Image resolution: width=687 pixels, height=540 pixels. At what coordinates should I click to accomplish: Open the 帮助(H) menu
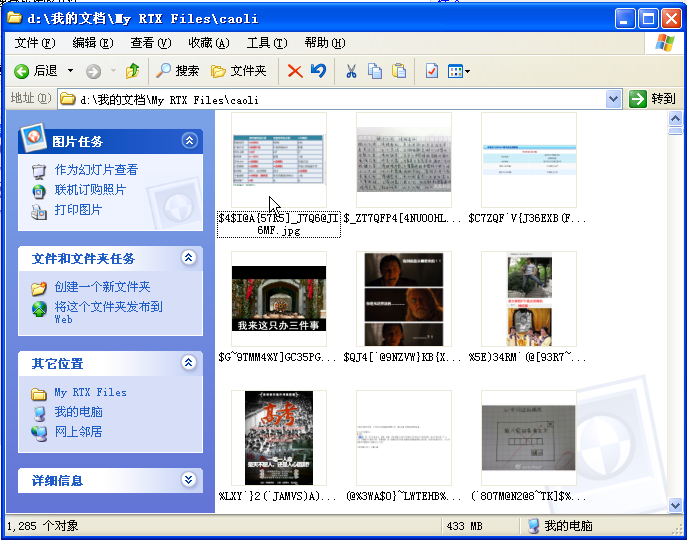point(325,43)
